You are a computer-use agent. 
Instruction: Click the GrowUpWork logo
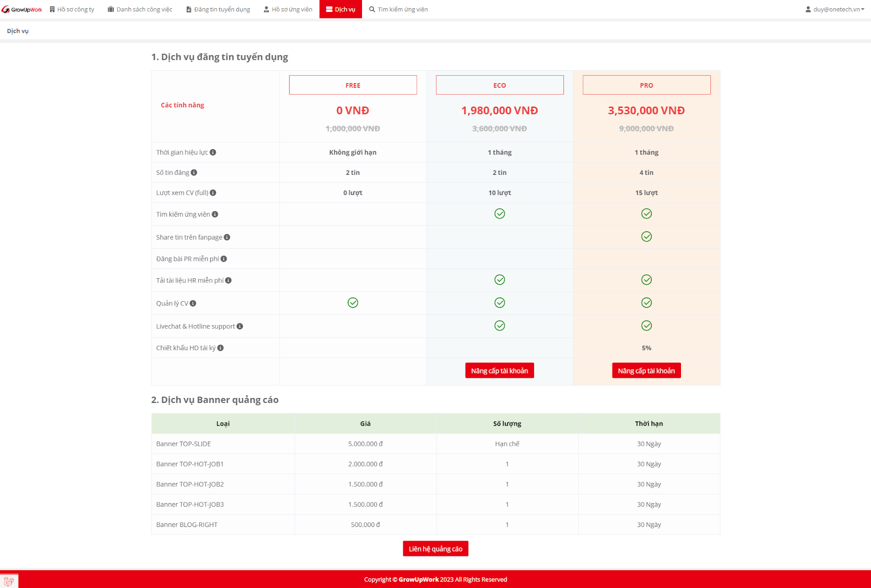pyautogui.click(x=22, y=9)
